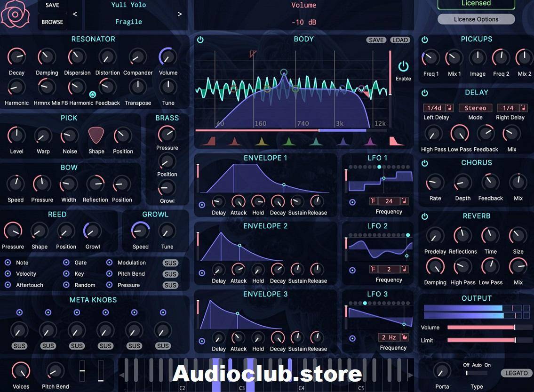
Task: Click the Velocity modulation source icon
Action: (8, 273)
